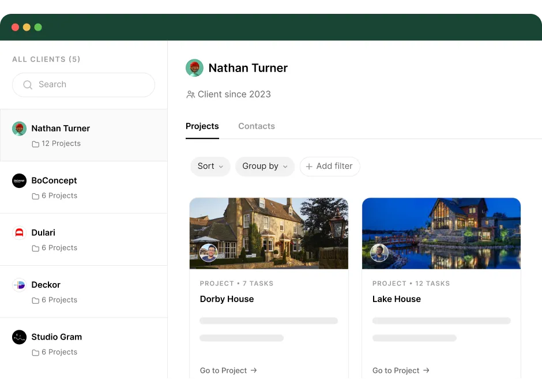Switch to the Contacts tab
The image size is (542, 392).
click(257, 126)
